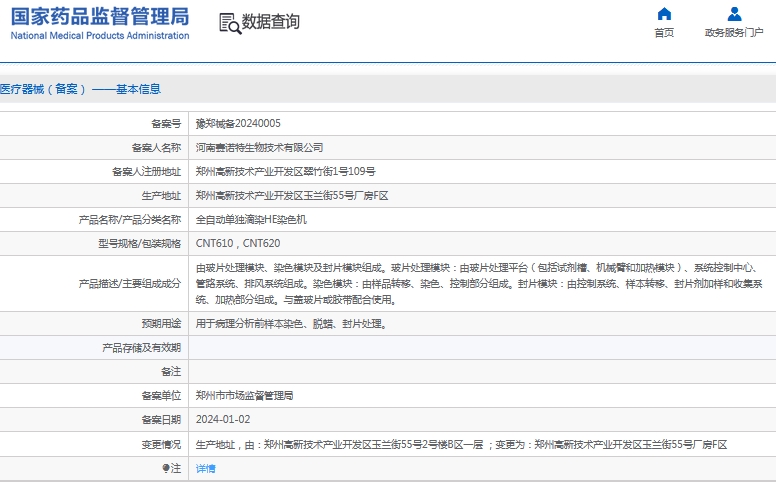Click model value CNT610，CNT620
This screenshot has width=776, height=489.
(238, 244)
